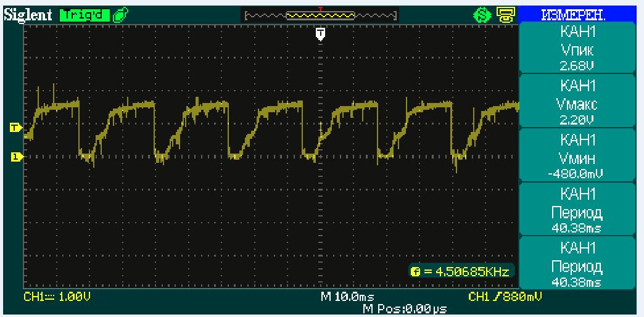Click the M 10.0ms timebase readout

tap(347, 297)
